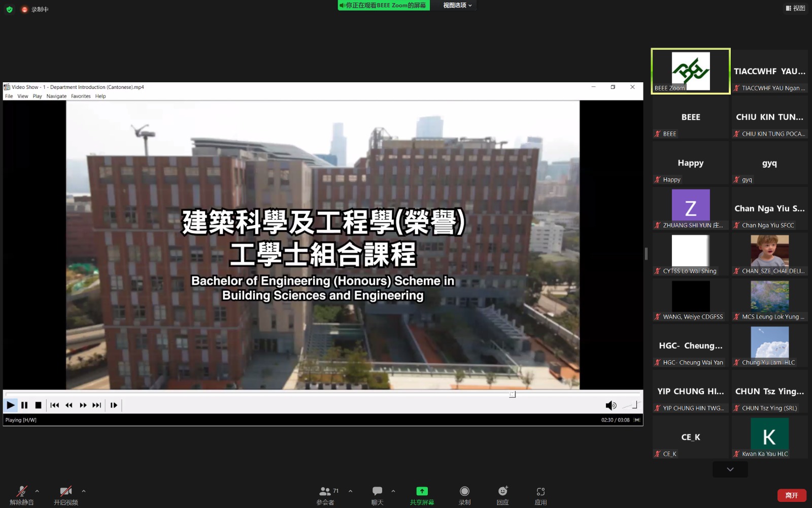Image resolution: width=812 pixels, height=508 pixels.
Task: Click the view layout button in the Zoom window corner
Action: (795, 8)
